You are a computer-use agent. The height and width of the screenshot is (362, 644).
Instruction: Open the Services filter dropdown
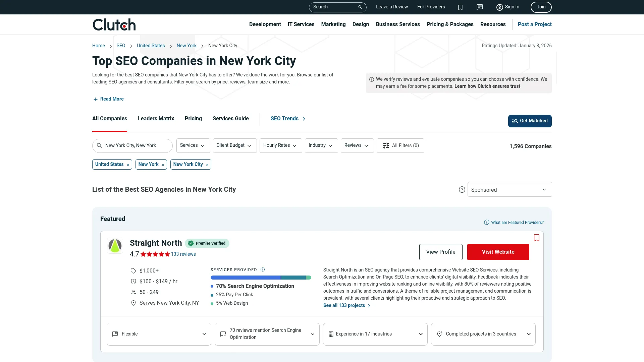(193, 145)
